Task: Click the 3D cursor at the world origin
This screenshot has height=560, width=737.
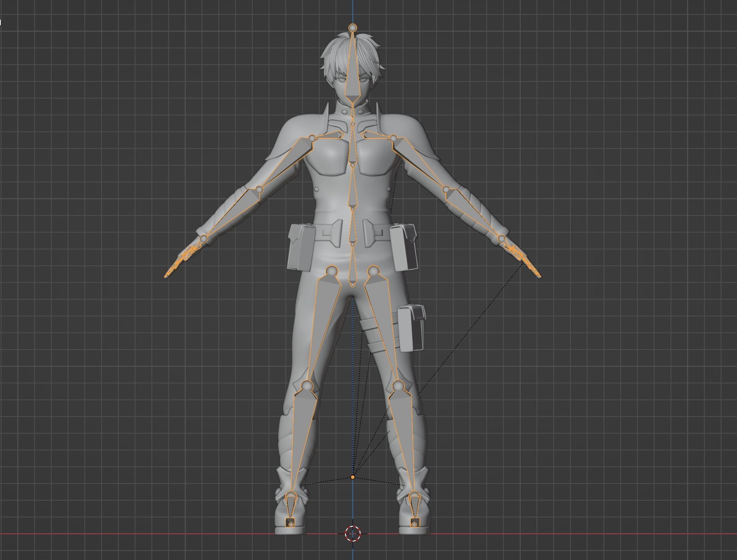Action: pos(353,533)
